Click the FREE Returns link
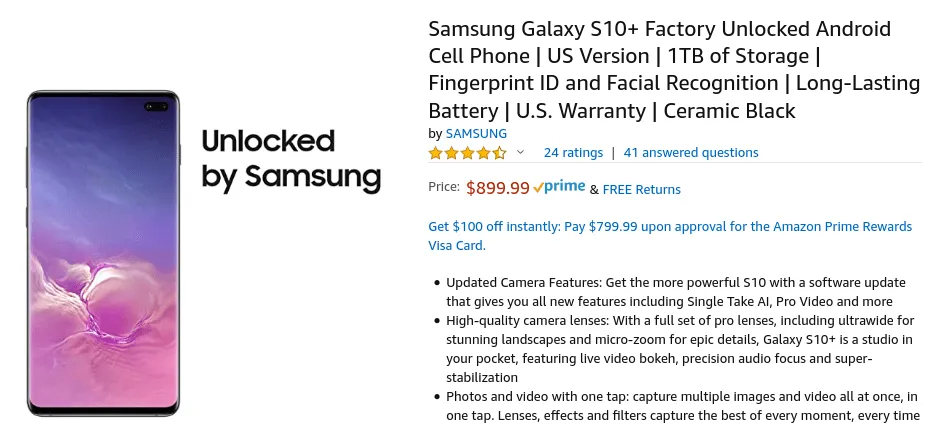Viewport: 933px width, 426px height. [x=642, y=190]
